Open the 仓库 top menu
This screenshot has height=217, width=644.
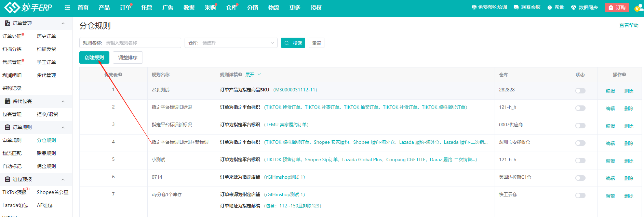231,8
